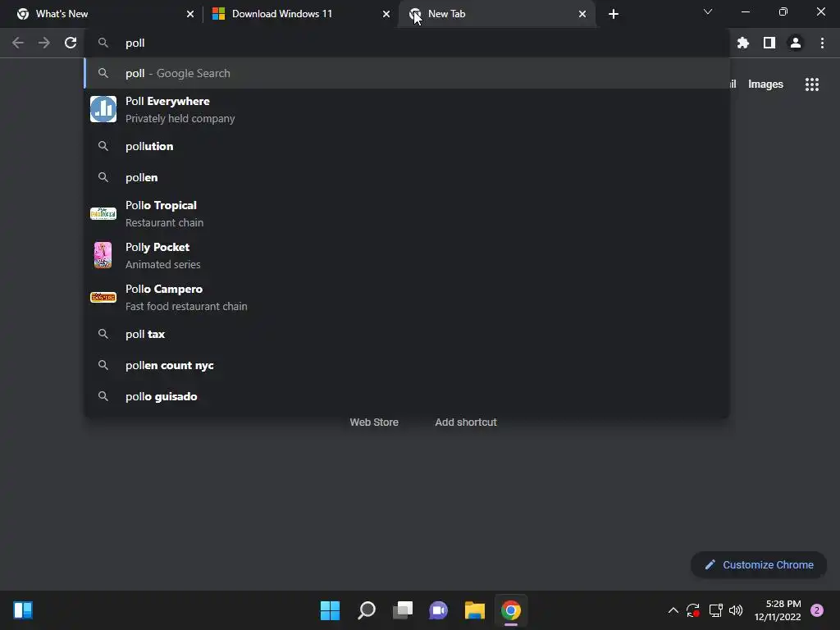Click the Chrome taskbar icon
840x630 pixels.
510,610
